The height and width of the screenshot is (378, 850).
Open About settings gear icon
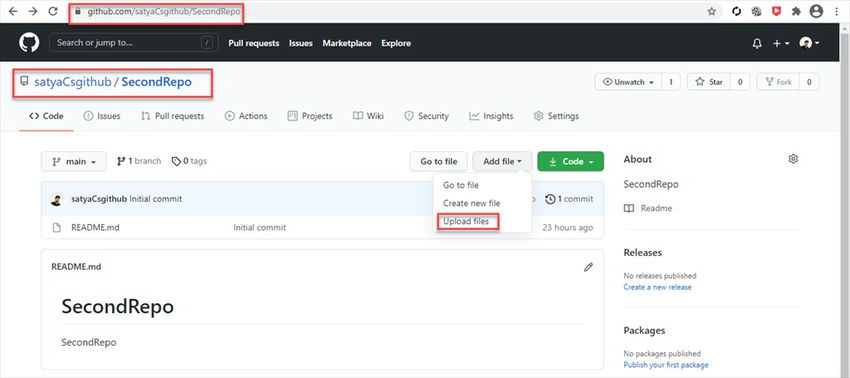coord(793,159)
